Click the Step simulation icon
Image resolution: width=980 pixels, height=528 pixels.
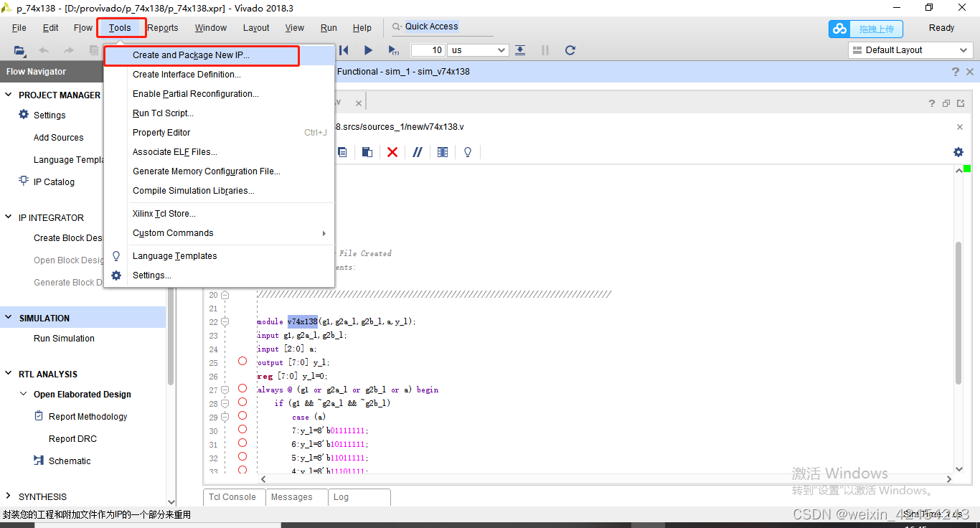520,50
